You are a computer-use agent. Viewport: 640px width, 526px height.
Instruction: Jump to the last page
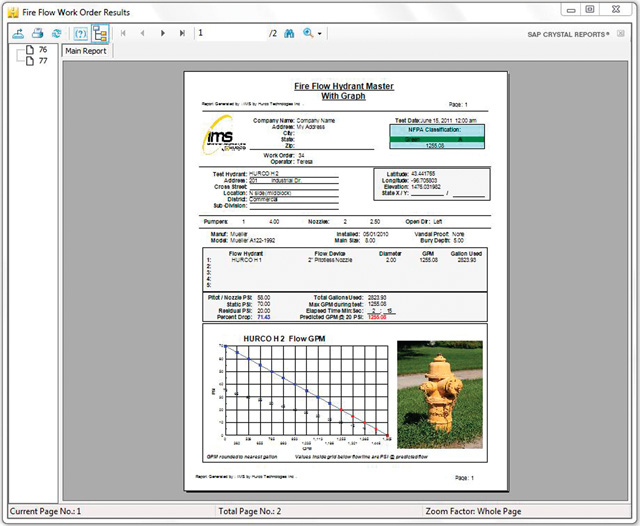[181, 33]
